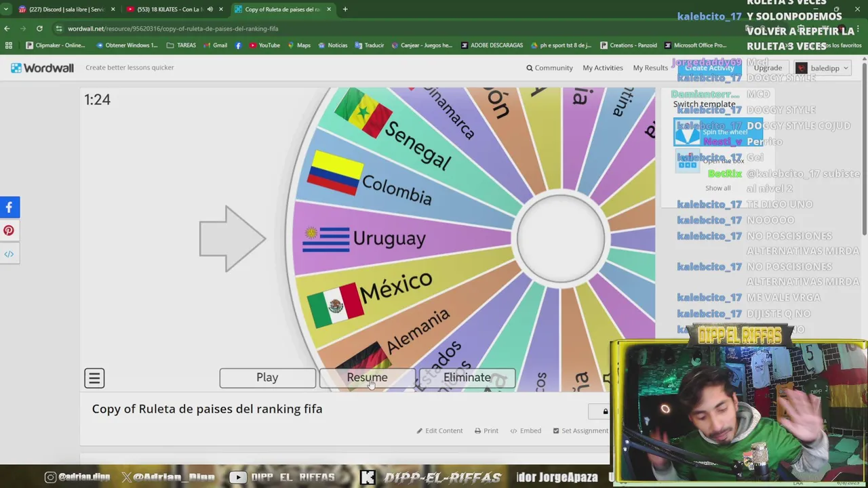Open the browser apps grid icon
Viewport: 868px width, 488px height.
(8, 45)
